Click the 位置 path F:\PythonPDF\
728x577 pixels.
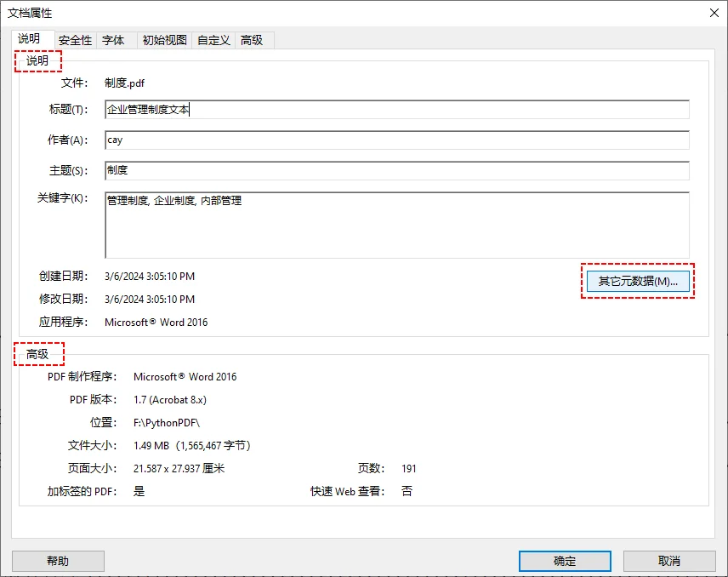click(x=167, y=423)
